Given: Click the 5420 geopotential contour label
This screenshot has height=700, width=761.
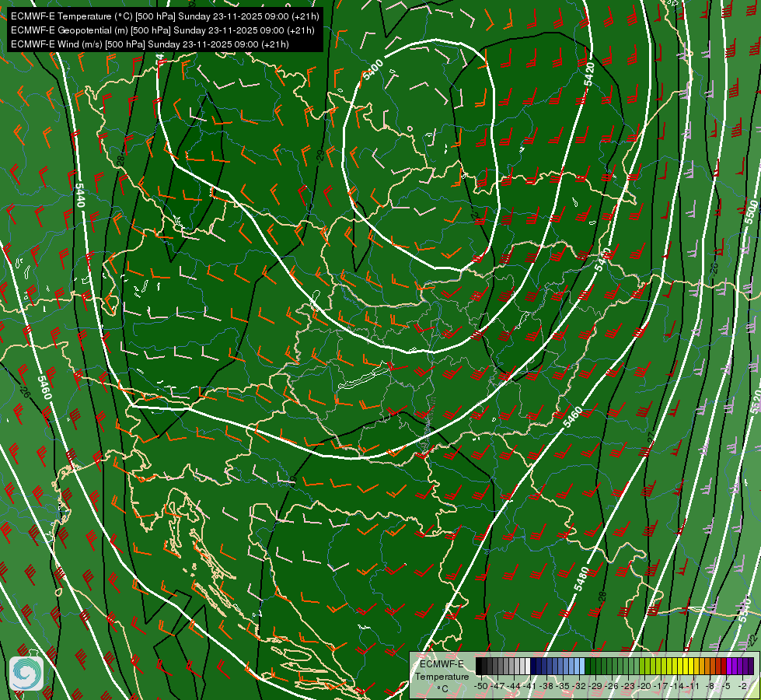Looking at the screenshot, I should (x=589, y=75).
